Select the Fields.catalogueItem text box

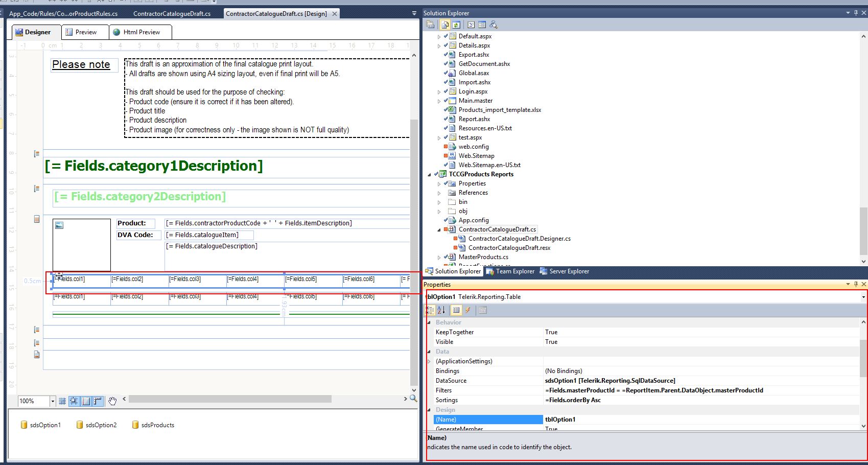pyautogui.click(x=209, y=235)
